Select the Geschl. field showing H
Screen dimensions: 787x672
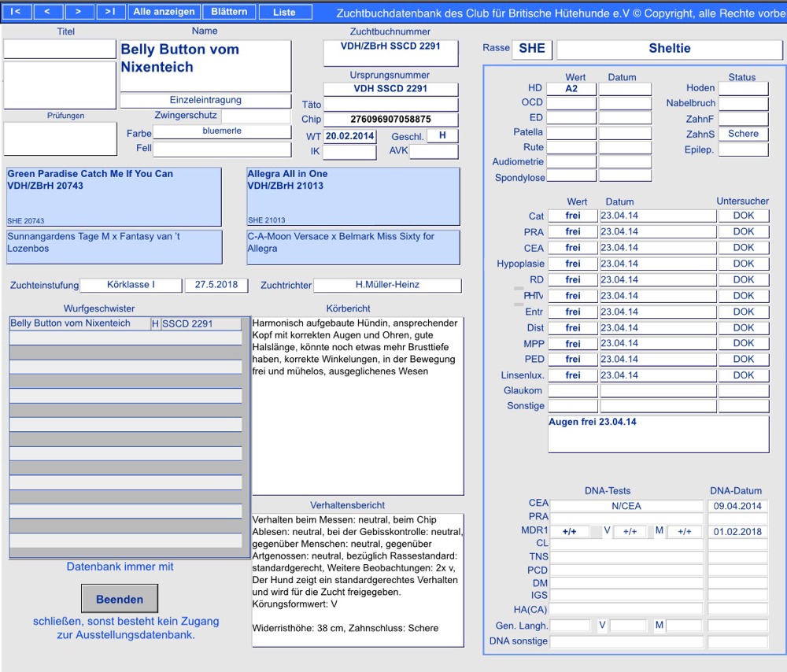point(442,135)
